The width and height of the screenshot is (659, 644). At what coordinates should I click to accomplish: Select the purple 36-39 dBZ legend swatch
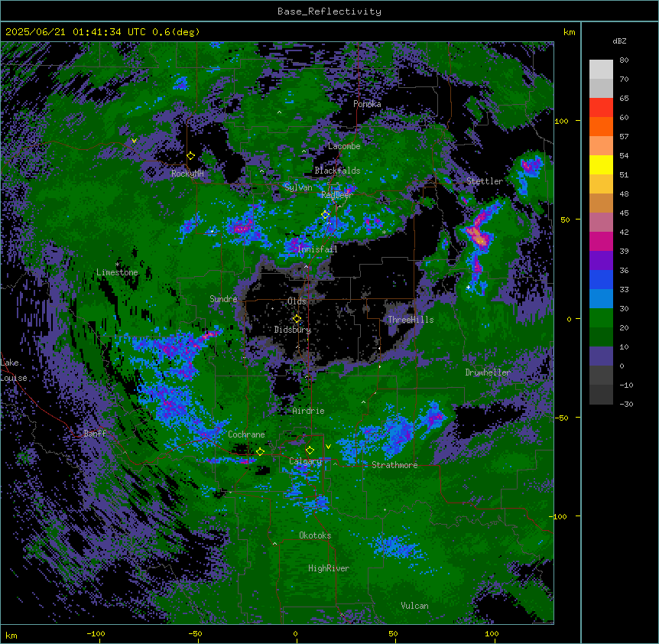coord(601,261)
